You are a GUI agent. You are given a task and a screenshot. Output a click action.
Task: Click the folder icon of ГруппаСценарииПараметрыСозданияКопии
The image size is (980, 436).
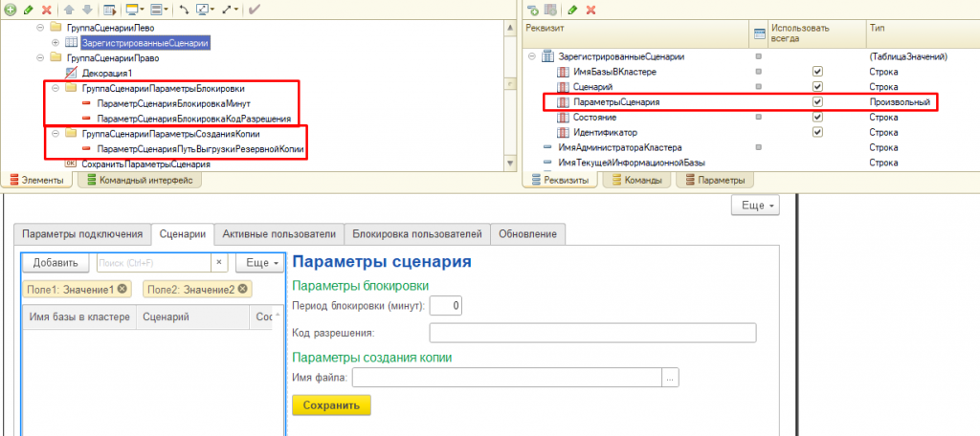pos(71,134)
